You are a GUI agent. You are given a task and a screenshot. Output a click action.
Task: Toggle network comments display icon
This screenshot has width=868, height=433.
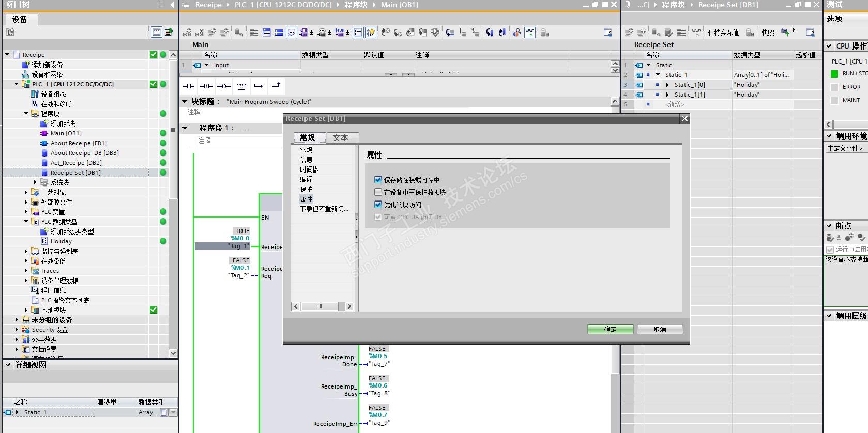click(x=358, y=33)
